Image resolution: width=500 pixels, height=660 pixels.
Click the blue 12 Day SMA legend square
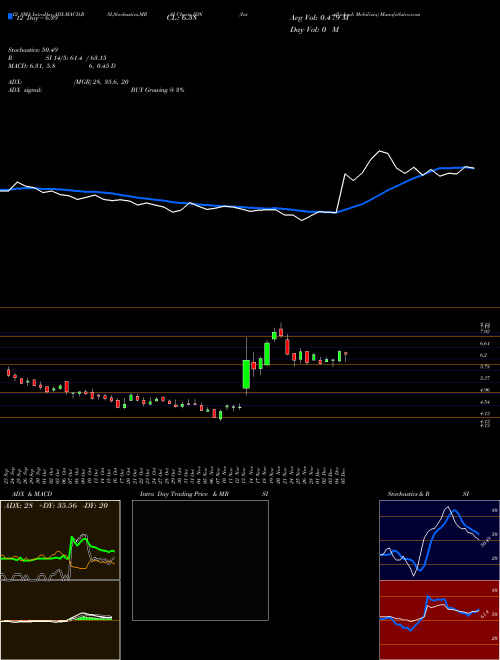click(11, 16)
